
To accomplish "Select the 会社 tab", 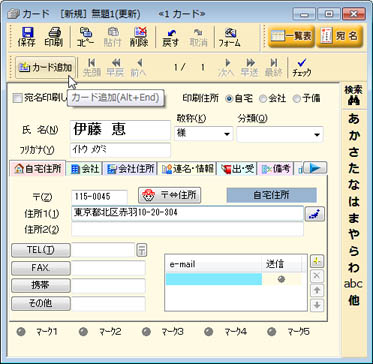I will click(85, 169).
